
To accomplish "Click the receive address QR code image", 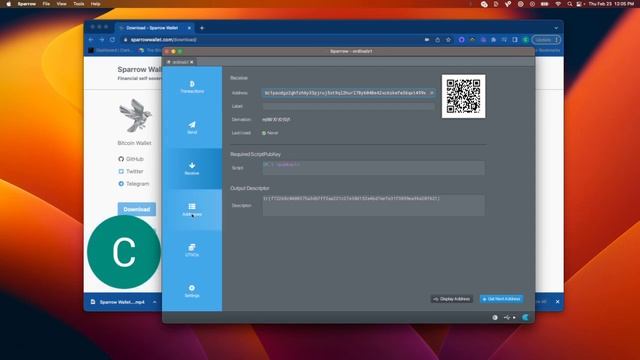I will [463, 96].
